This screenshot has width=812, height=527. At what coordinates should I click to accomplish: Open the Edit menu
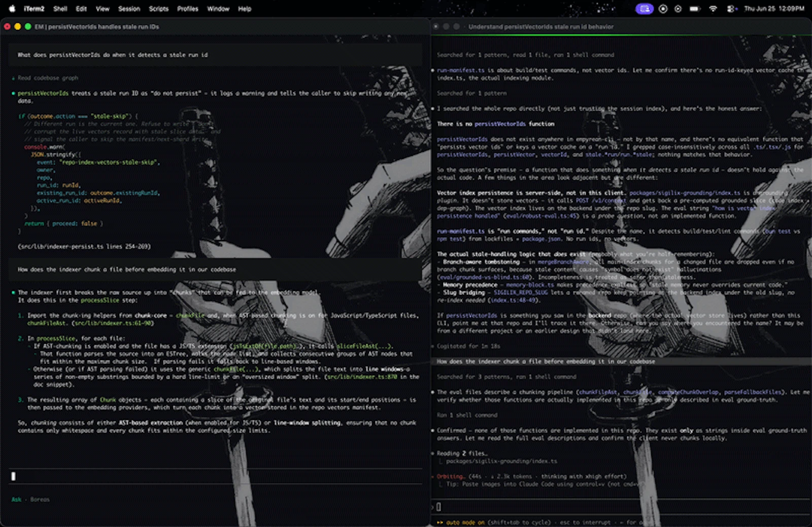click(x=81, y=9)
